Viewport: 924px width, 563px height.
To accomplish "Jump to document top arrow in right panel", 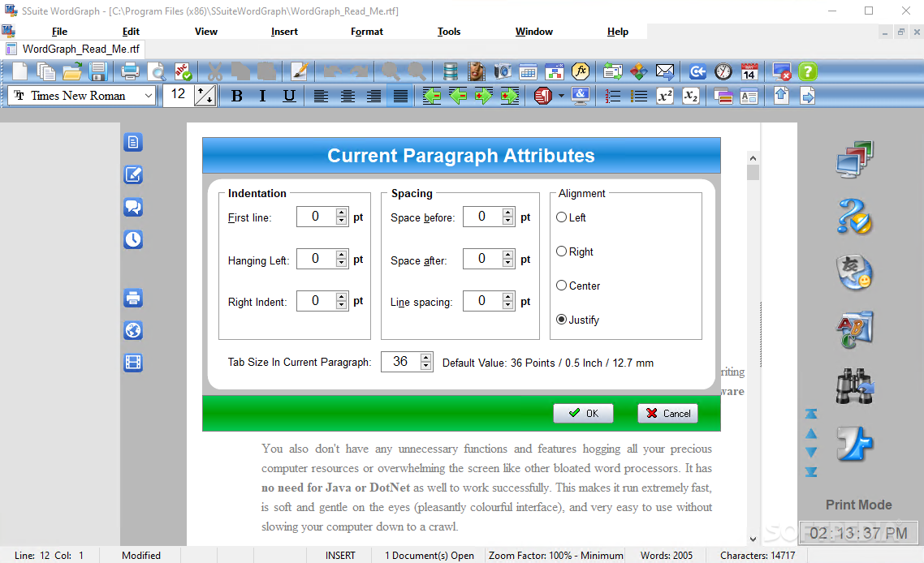I will click(811, 414).
